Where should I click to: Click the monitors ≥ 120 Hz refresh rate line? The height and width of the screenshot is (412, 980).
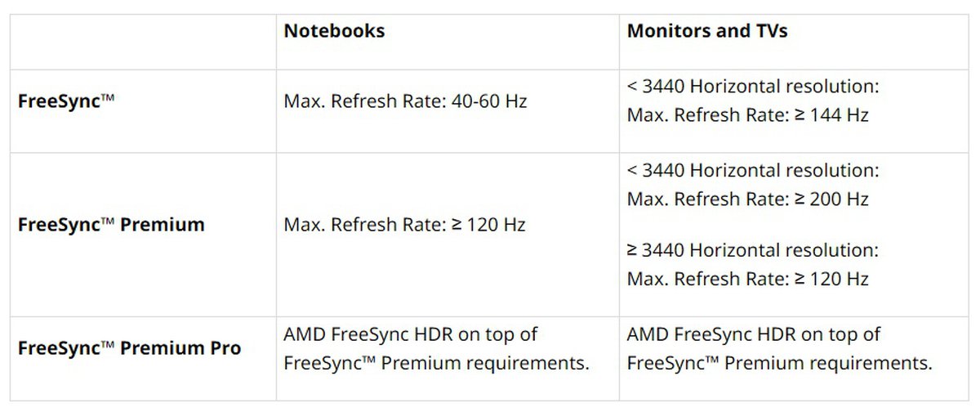747,279
